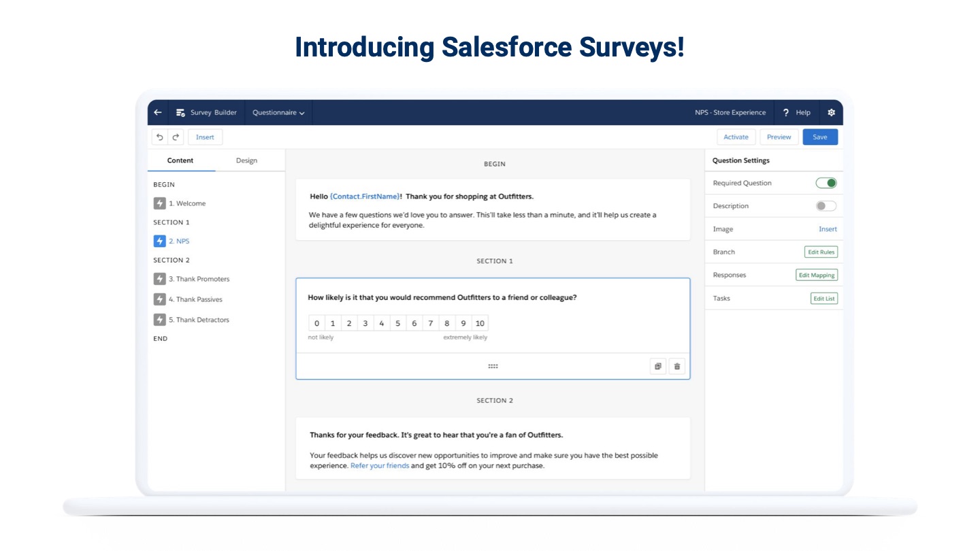Duplicate the NPS question
The width and height of the screenshot is (980, 551).
[x=657, y=366]
